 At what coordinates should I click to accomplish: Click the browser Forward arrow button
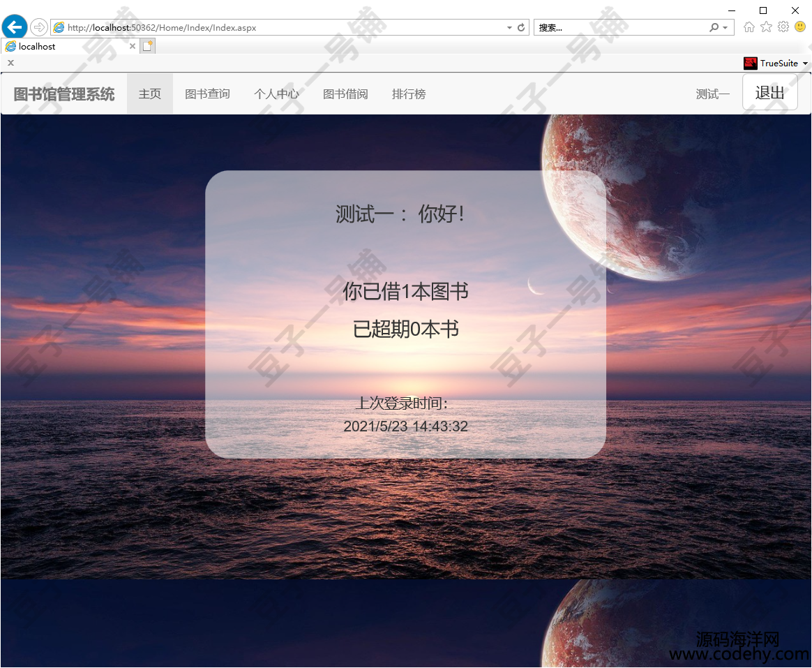[39, 27]
